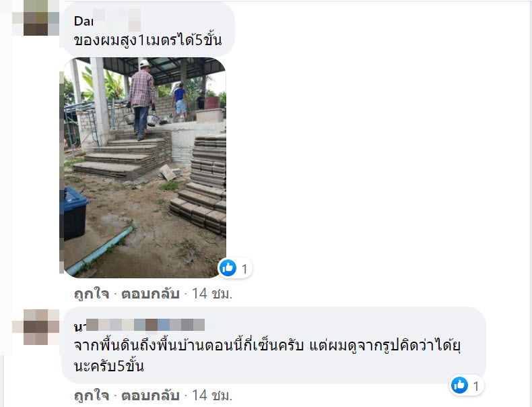Click the blue storage box in the photo
The height and width of the screenshot is (407, 532).
[73, 214]
